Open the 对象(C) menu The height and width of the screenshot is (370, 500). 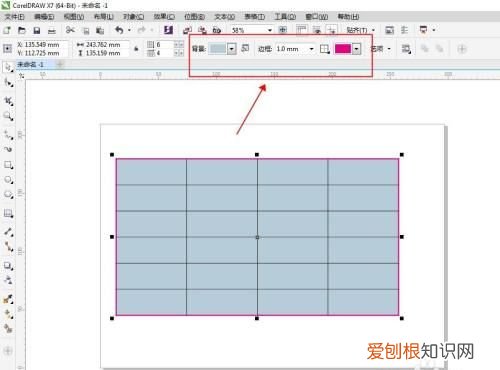(x=134, y=16)
